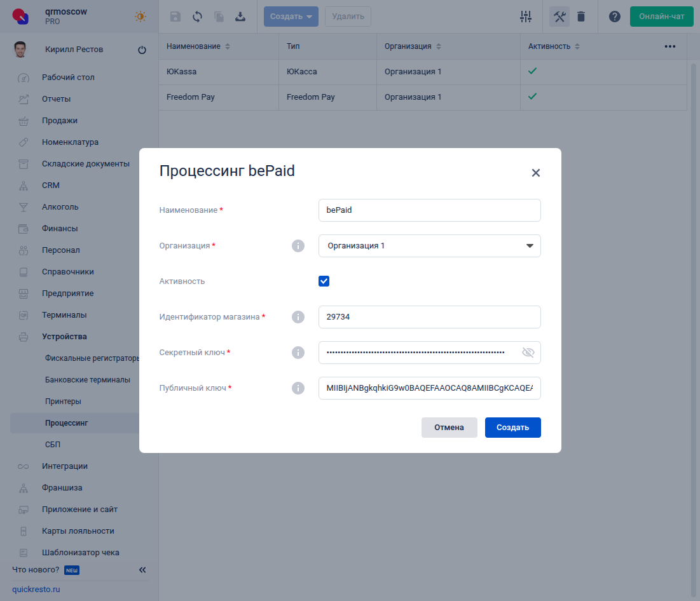Click the Отмена button
Viewport: 700px width, 601px height.
click(x=449, y=428)
